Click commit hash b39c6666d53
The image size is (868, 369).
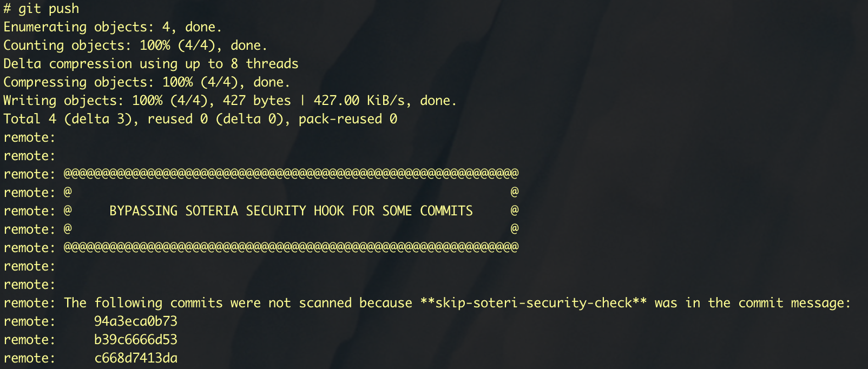pos(136,340)
